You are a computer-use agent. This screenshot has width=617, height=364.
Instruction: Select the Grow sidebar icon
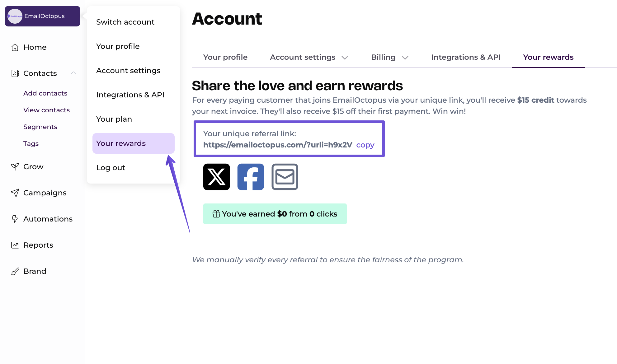click(15, 166)
